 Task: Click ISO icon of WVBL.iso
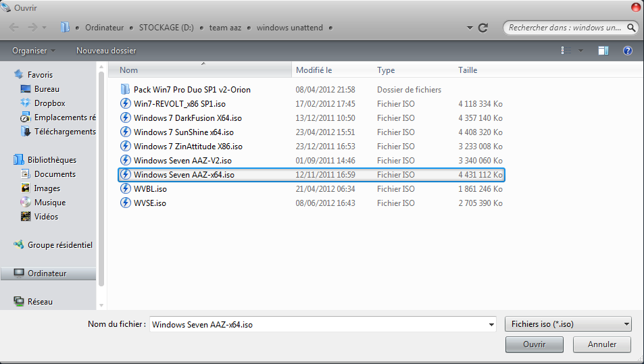point(125,188)
